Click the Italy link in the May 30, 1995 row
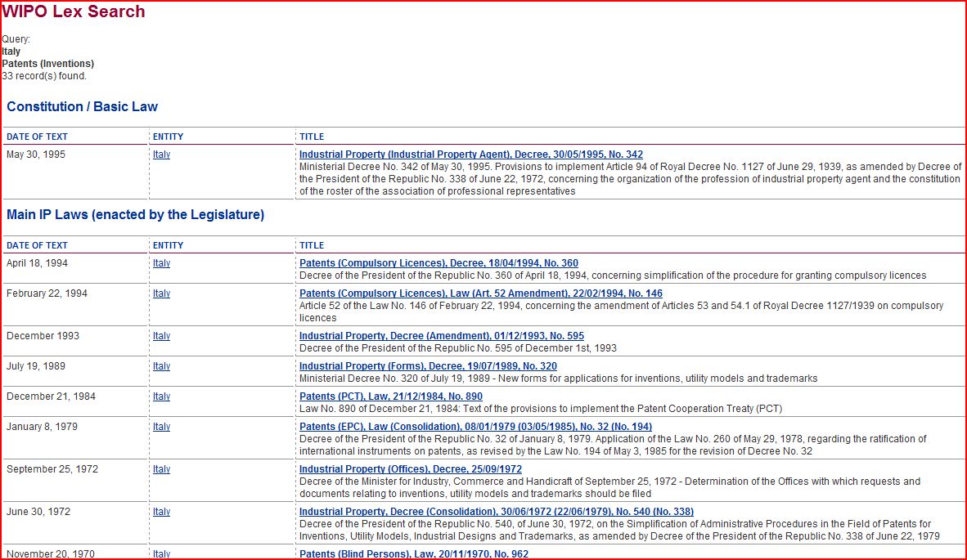The image size is (967, 560). pyautogui.click(x=162, y=155)
